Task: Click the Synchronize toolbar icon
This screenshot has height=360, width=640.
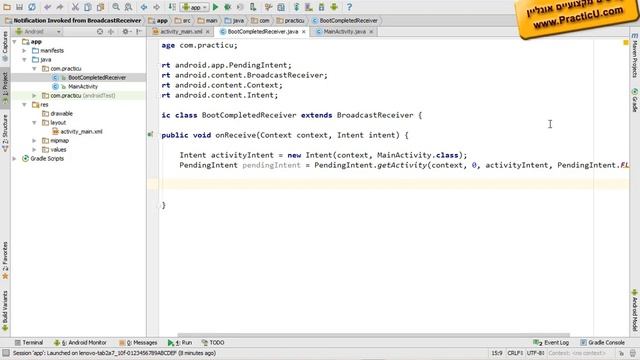Action: pyautogui.click(x=32, y=7)
